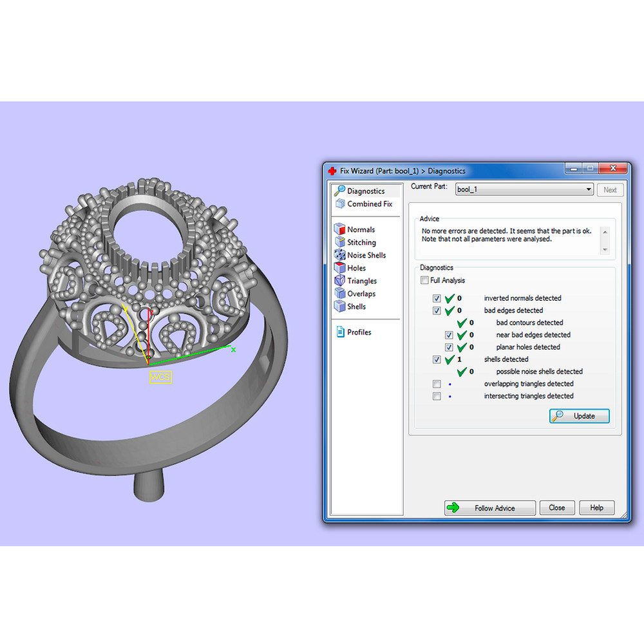This screenshot has width=644, height=644.
Task: Click the Follow Advice button
Action: tap(489, 507)
